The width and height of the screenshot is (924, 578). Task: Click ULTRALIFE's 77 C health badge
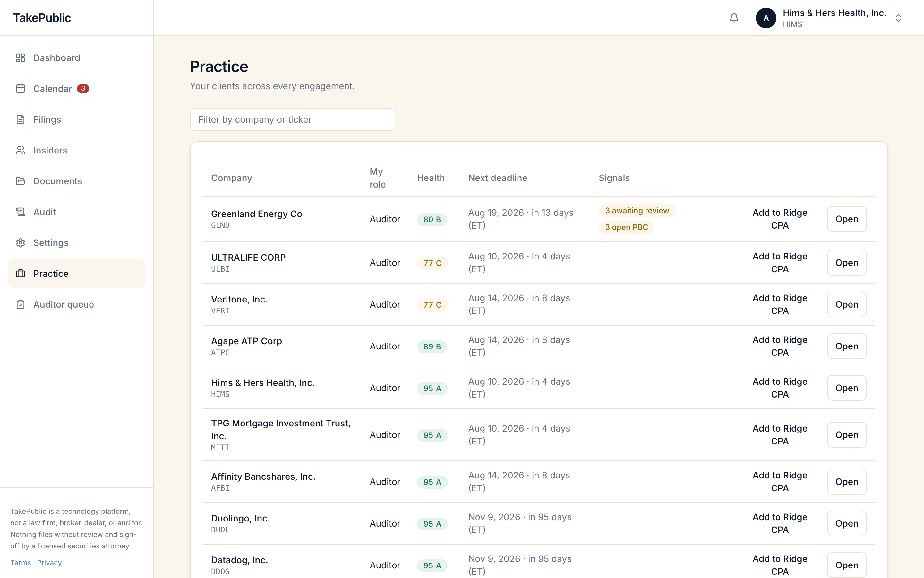pos(432,263)
